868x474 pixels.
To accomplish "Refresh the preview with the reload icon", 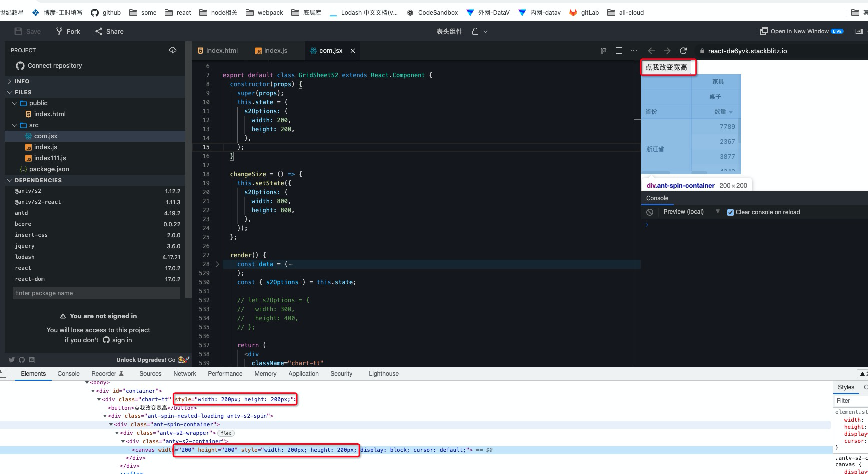I will [683, 50].
